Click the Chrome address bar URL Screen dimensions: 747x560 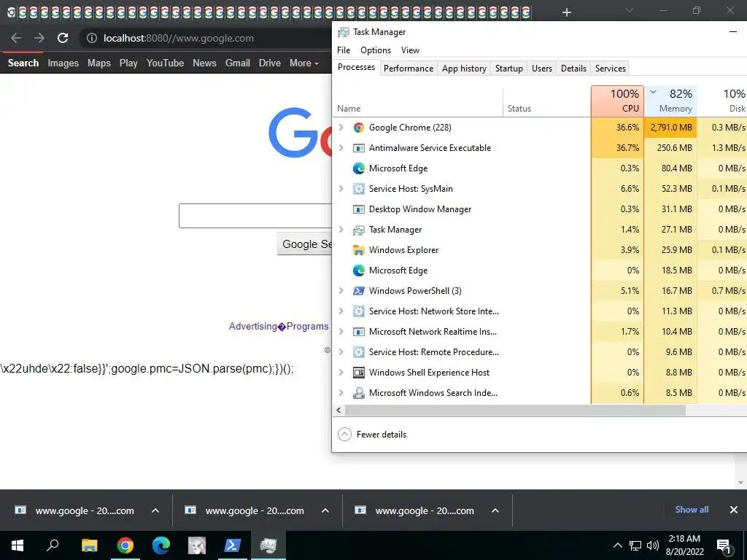(x=179, y=38)
